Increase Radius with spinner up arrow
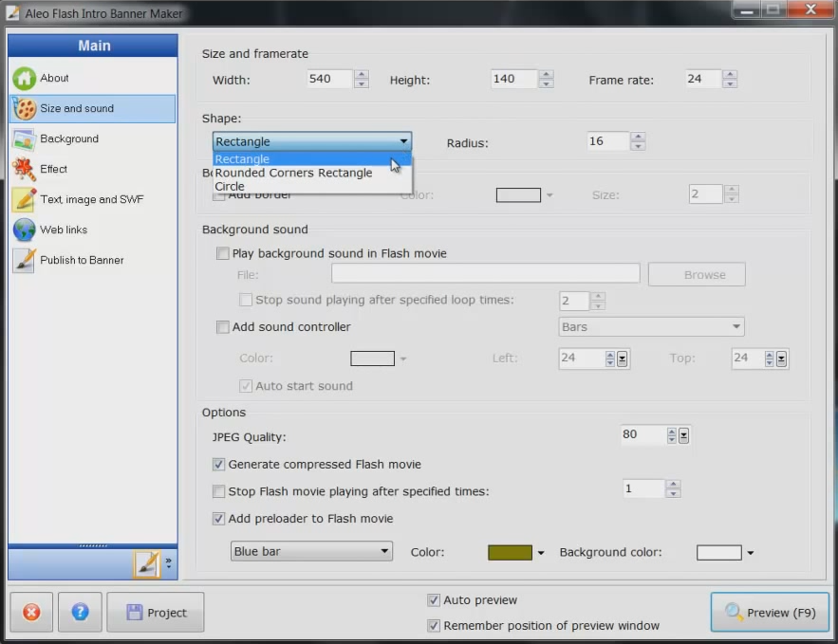This screenshot has width=838, height=644. click(638, 137)
